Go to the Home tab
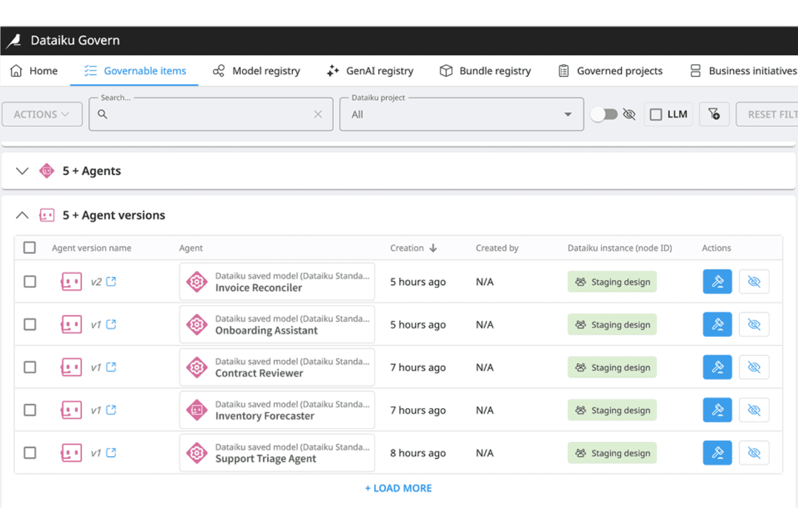This screenshot has height=532, width=798. pyautogui.click(x=34, y=71)
